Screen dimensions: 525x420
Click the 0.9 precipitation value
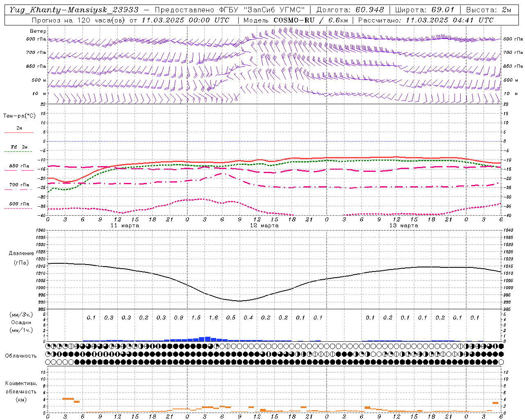pyautogui.click(x=178, y=317)
